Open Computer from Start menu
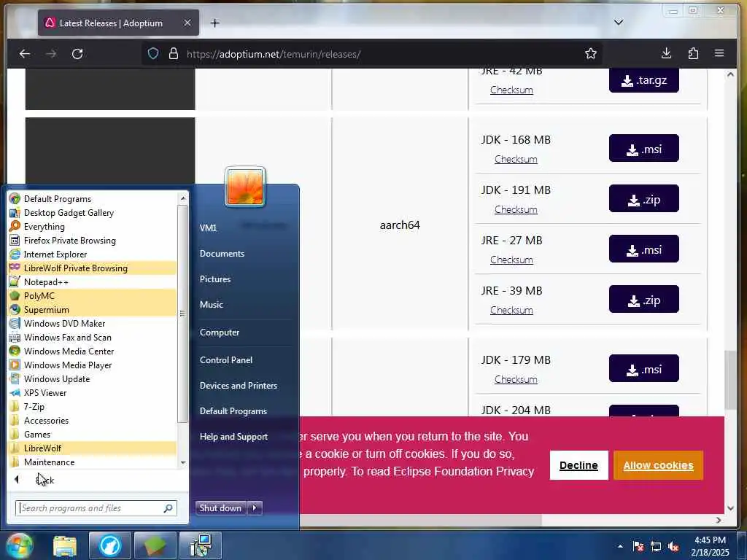747x560 pixels. tap(219, 332)
